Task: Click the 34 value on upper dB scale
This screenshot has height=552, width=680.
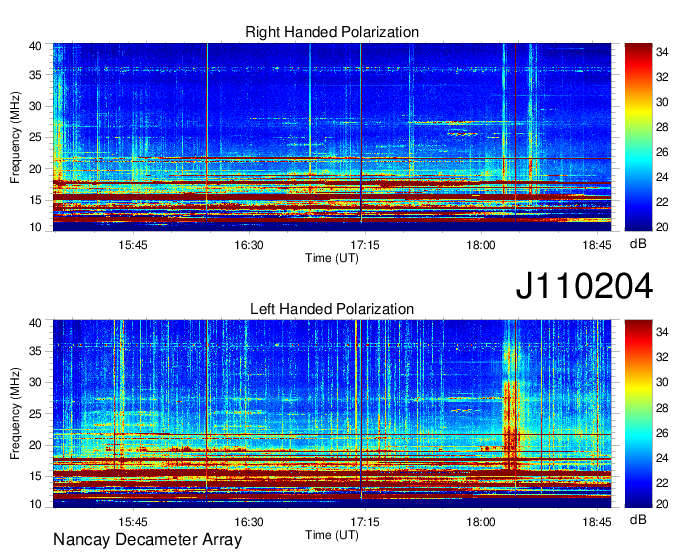Action: click(662, 52)
